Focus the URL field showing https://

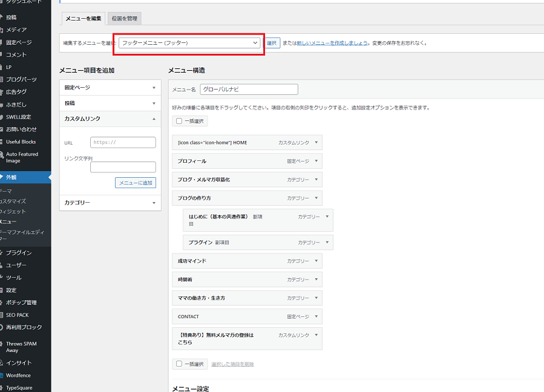tap(123, 142)
